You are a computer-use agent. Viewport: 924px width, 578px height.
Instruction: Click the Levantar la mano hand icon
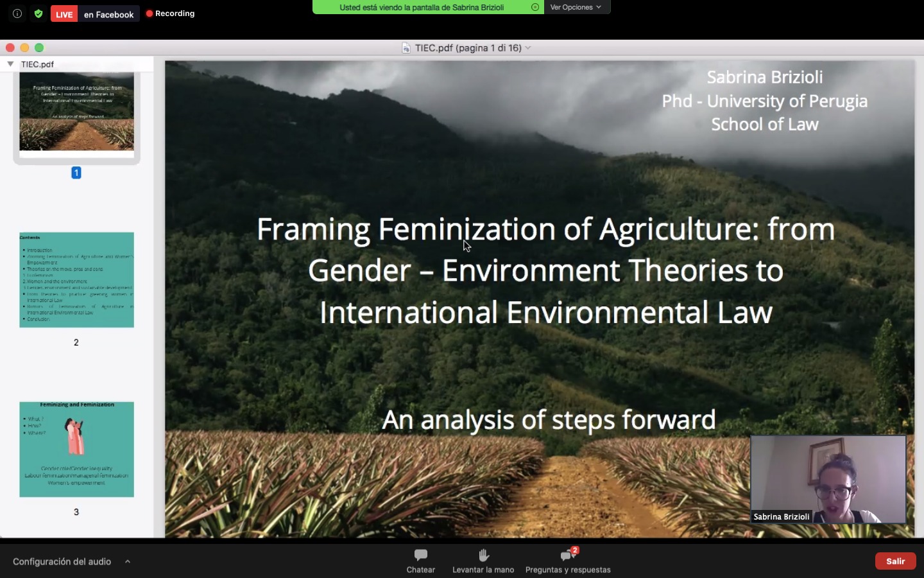483,556
